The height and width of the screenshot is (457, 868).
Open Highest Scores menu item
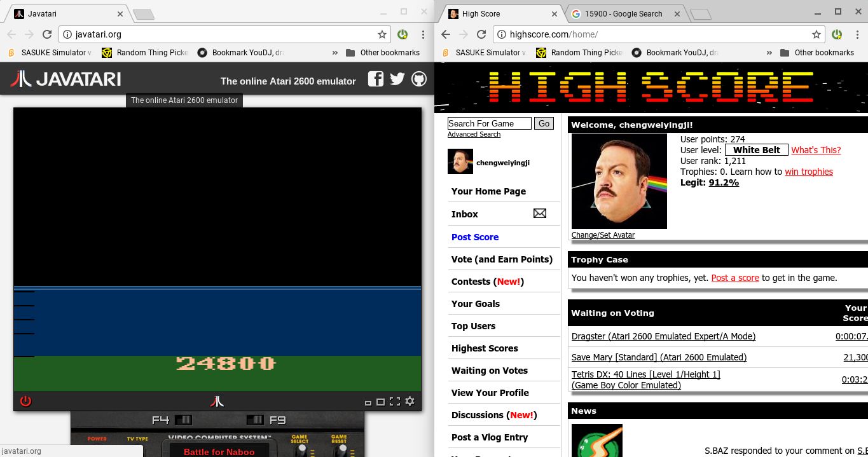pos(485,348)
